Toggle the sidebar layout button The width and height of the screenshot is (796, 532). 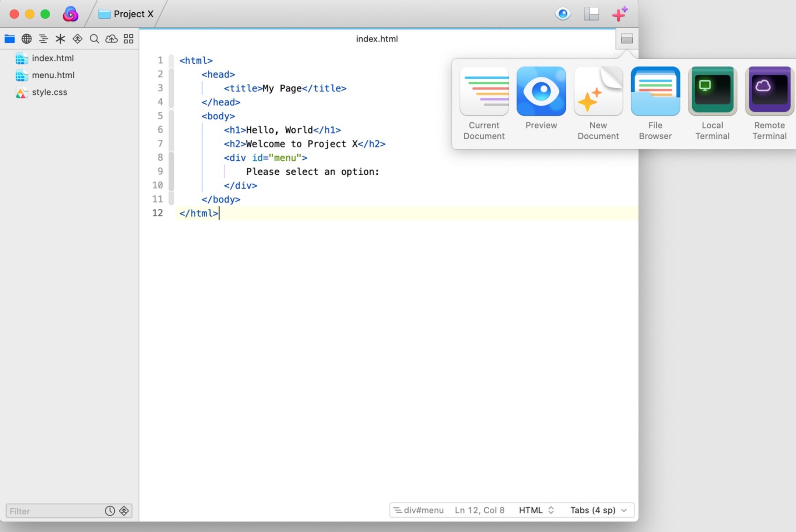591,14
